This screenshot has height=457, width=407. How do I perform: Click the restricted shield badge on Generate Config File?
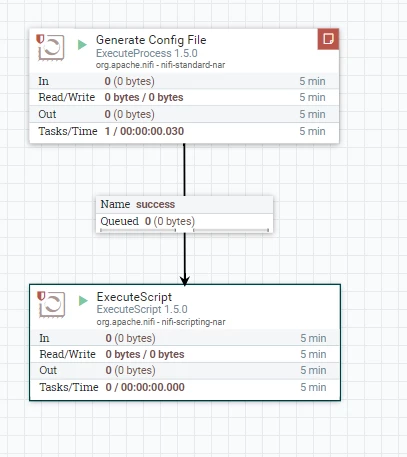click(40, 39)
